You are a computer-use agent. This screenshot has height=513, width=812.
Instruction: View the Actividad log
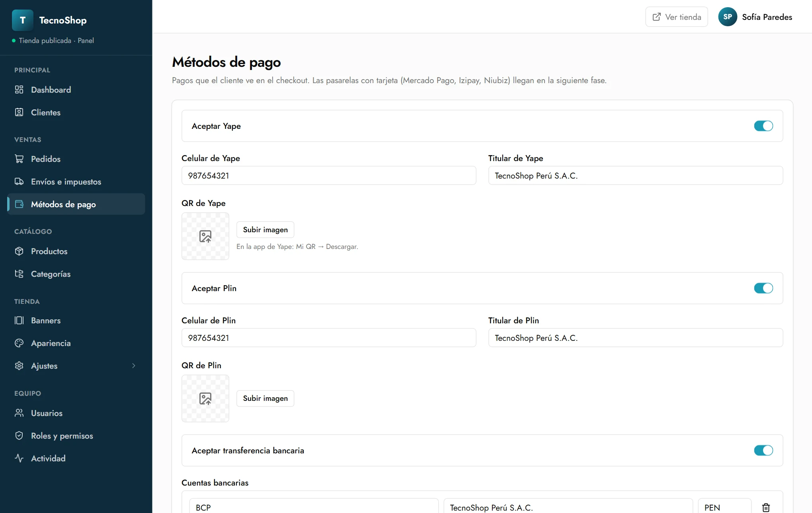[76, 458]
